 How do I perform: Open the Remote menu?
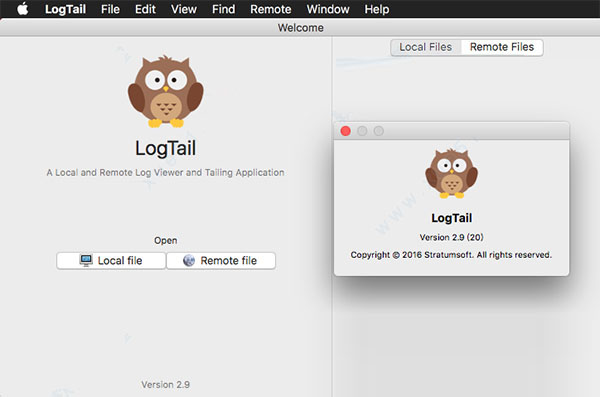coord(271,9)
